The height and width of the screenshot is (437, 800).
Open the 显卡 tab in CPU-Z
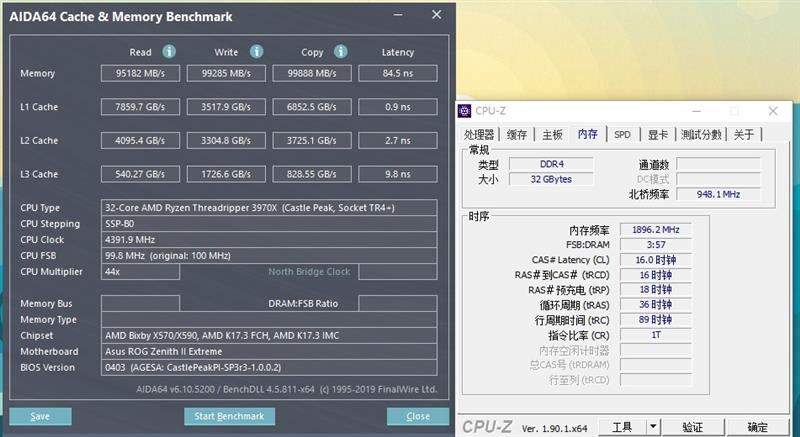click(658, 135)
